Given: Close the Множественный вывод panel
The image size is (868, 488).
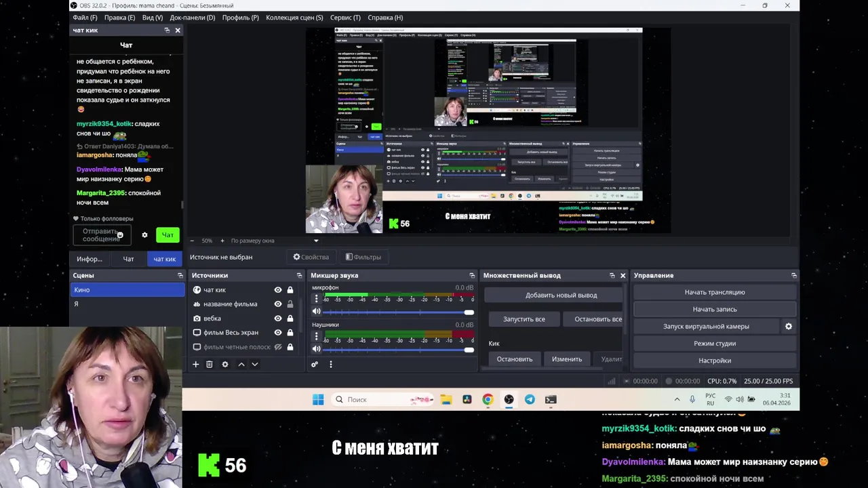Looking at the screenshot, I should point(623,276).
